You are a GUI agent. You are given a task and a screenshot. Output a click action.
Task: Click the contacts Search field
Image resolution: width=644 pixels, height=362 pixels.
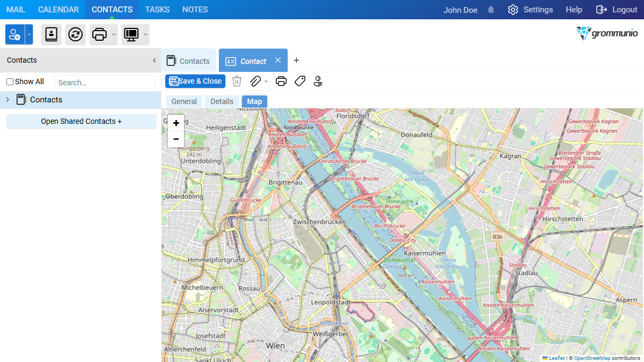(x=105, y=82)
